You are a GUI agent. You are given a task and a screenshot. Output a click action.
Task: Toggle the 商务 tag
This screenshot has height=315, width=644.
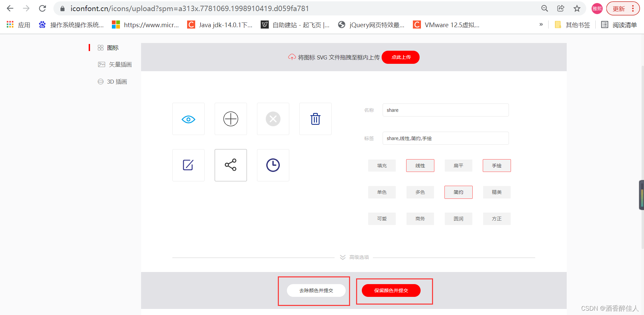420,219
